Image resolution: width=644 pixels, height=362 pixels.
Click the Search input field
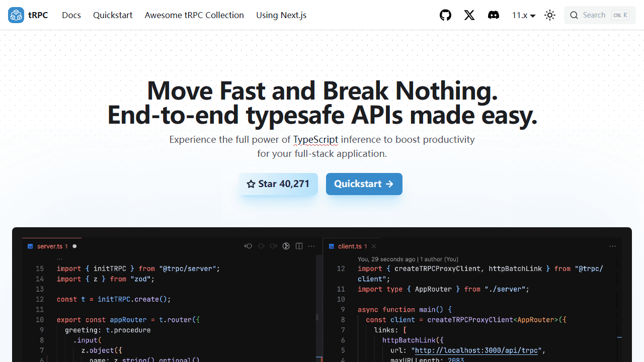coord(600,15)
